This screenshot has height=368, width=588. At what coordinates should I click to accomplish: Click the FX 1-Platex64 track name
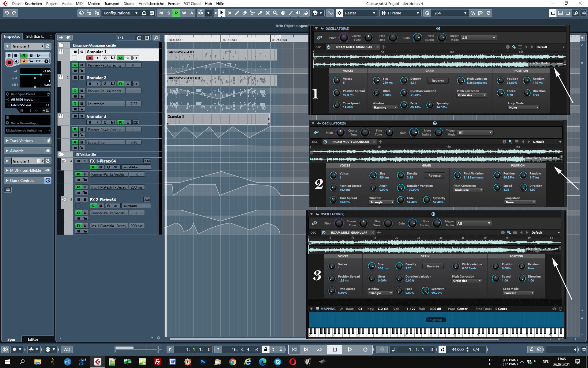point(103,161)
